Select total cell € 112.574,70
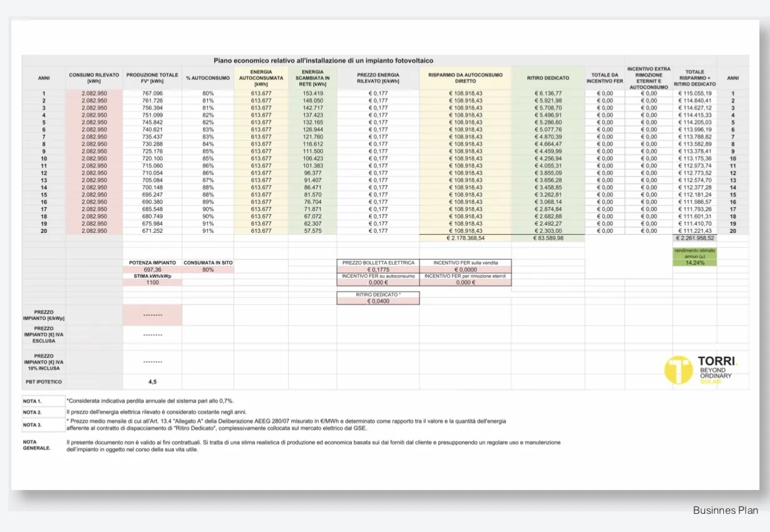The image size is (770, 532). [x=695, y=180]
